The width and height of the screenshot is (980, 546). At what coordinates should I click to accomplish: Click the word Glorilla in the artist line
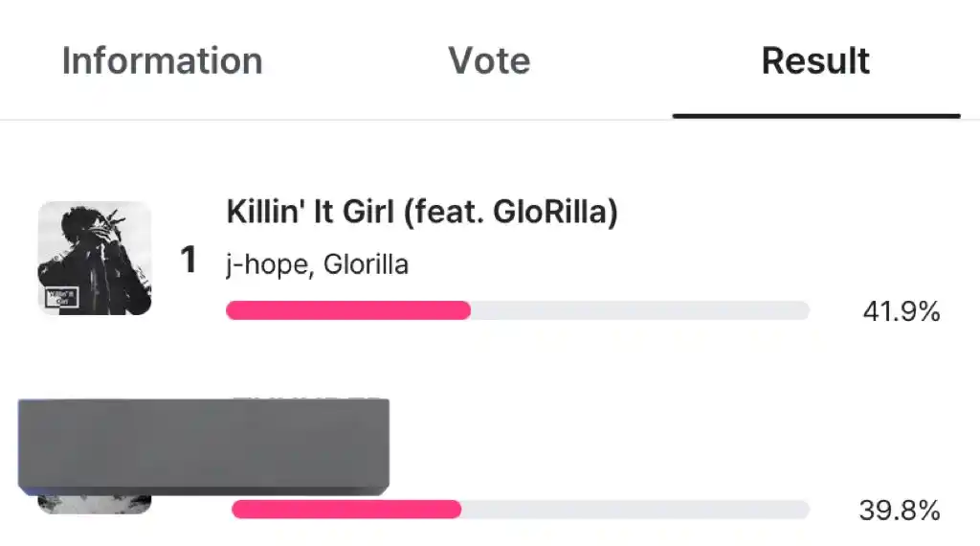pyautogui.click(x=367, y=264)
